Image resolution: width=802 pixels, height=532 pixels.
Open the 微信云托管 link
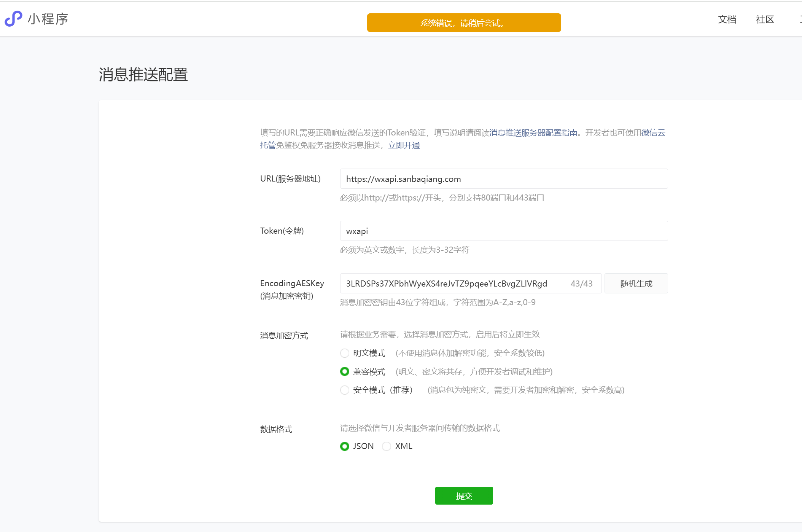click(x=653, y=133)
